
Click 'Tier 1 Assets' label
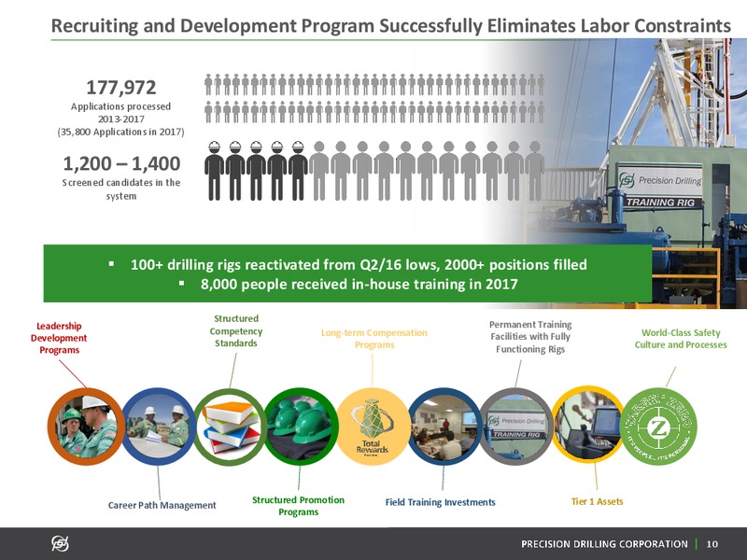(x=597, y=501)
